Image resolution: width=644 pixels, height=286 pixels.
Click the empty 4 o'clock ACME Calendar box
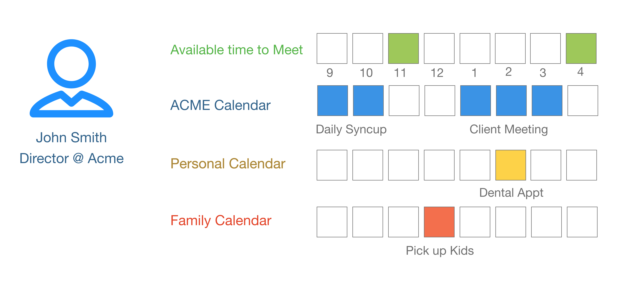pos(583,101)
